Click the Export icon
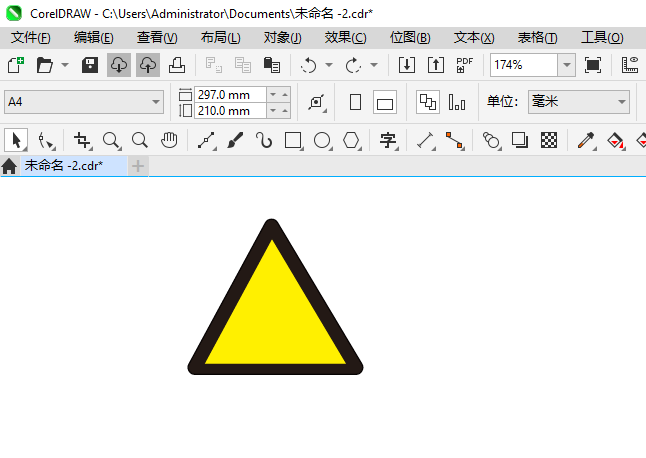 (436, 65)
